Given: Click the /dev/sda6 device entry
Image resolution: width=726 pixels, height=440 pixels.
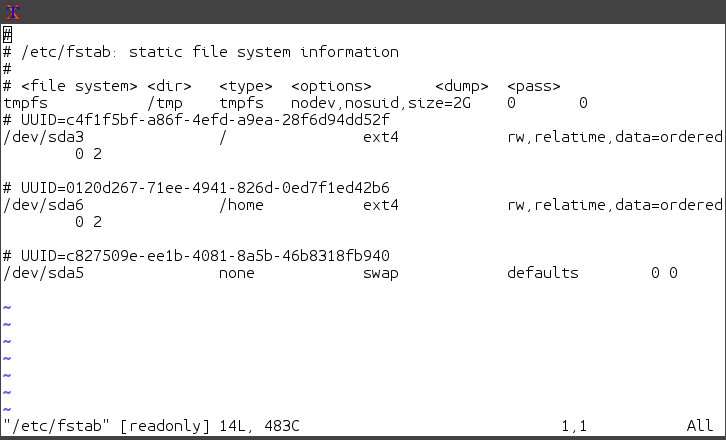Looking at the screenshot, I should point(44,205).
